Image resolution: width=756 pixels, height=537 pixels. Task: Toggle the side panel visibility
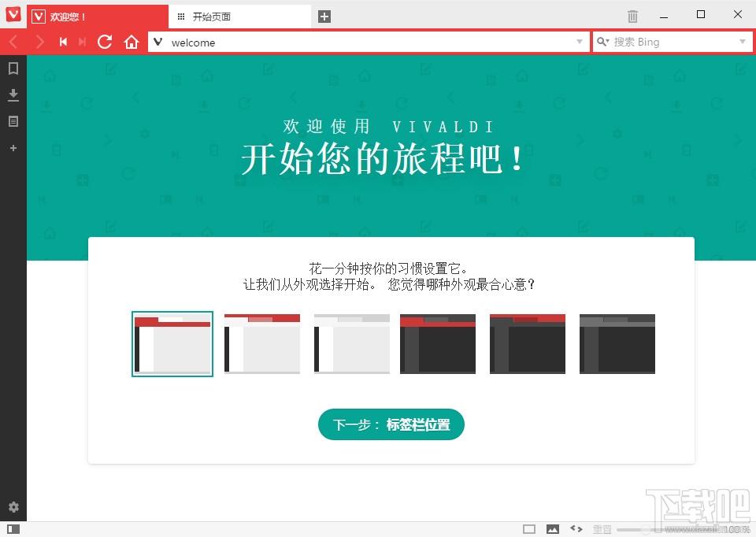tap(13, 529)
